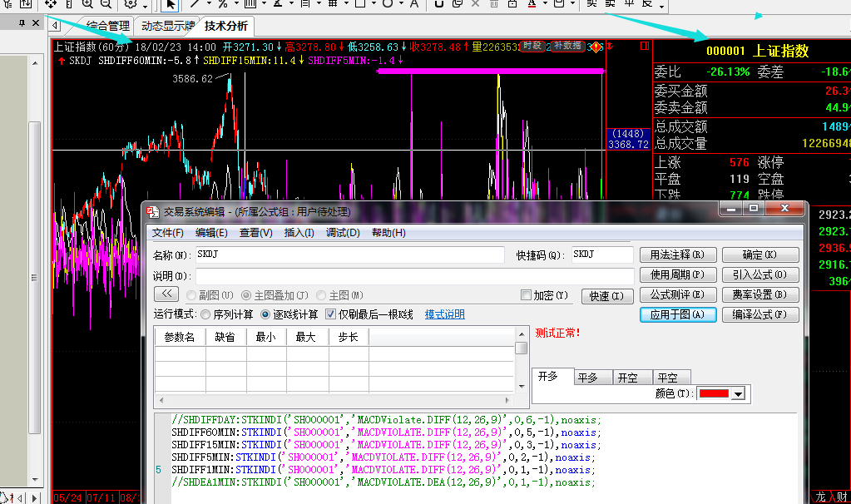Click the red window-layout icon on chart
Image resolution: width=851 pixels, height=504 pixels.
644,46
